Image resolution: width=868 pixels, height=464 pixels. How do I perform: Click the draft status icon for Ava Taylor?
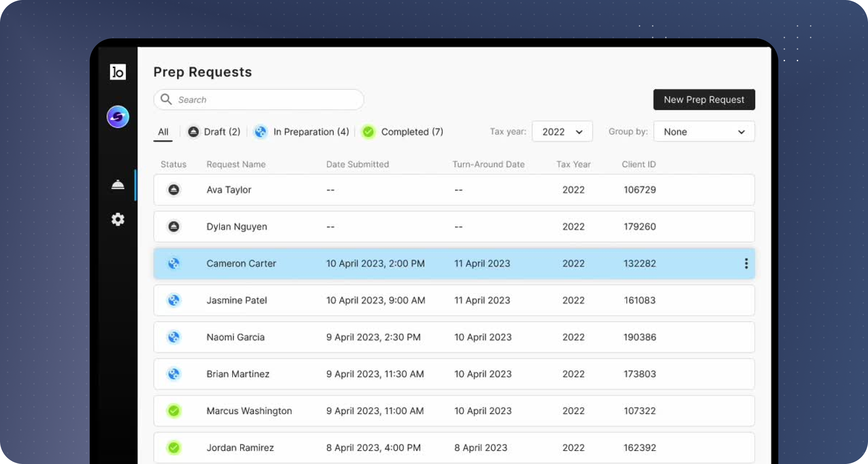pyautogui.click(x=174, y=190)
